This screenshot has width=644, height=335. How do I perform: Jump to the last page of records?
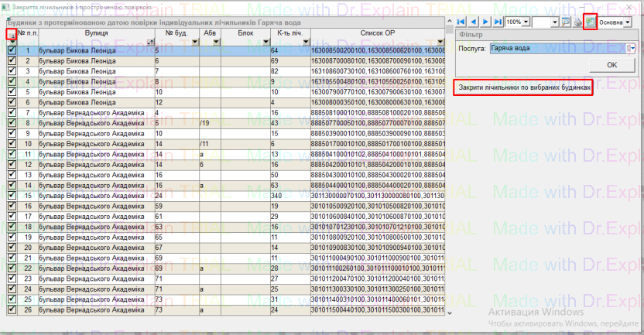click(x=497, y=22)
